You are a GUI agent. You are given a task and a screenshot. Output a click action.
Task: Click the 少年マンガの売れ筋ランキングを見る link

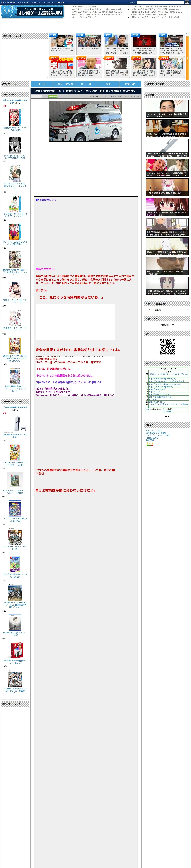pos(15,101)
